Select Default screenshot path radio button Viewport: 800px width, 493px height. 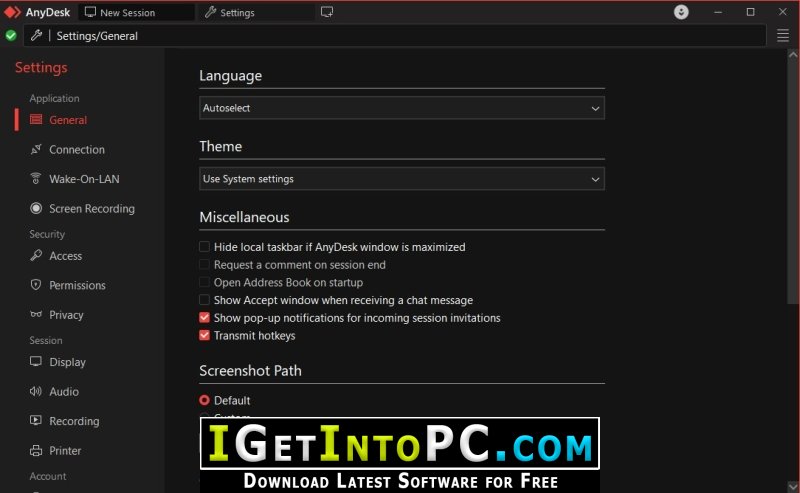coord(205,400)
